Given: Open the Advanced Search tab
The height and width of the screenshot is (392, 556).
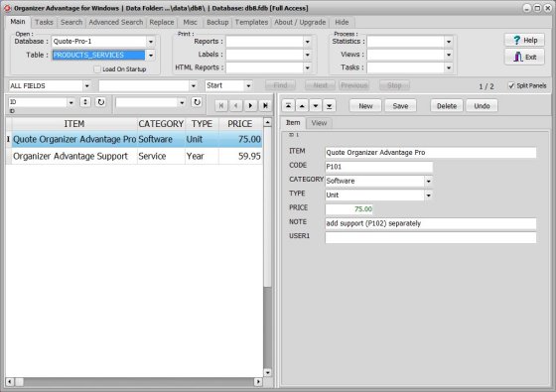Looking at the screenshot, I should (115, 22).
